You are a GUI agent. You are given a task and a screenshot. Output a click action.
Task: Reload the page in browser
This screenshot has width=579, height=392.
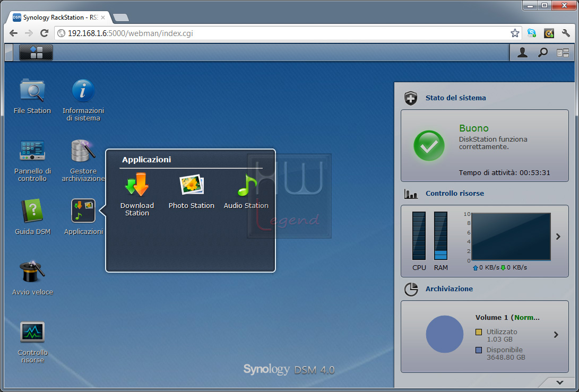[44, 33]
